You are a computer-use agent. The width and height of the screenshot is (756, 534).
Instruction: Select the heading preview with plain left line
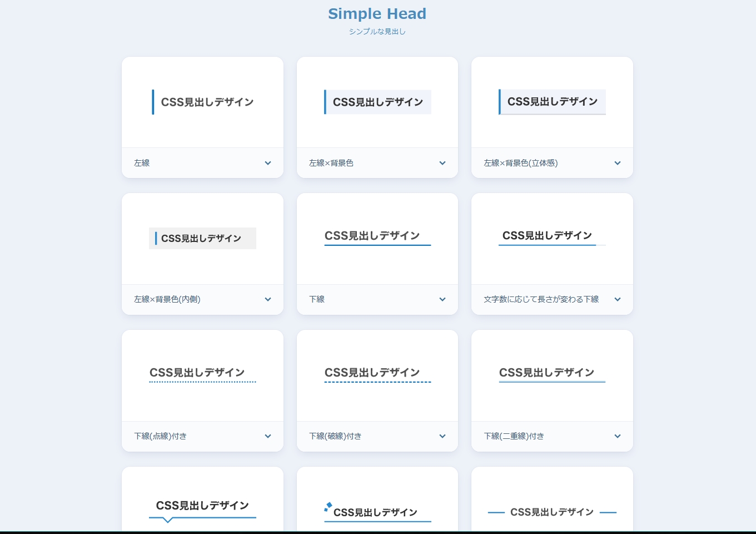[x=203, y=102]
